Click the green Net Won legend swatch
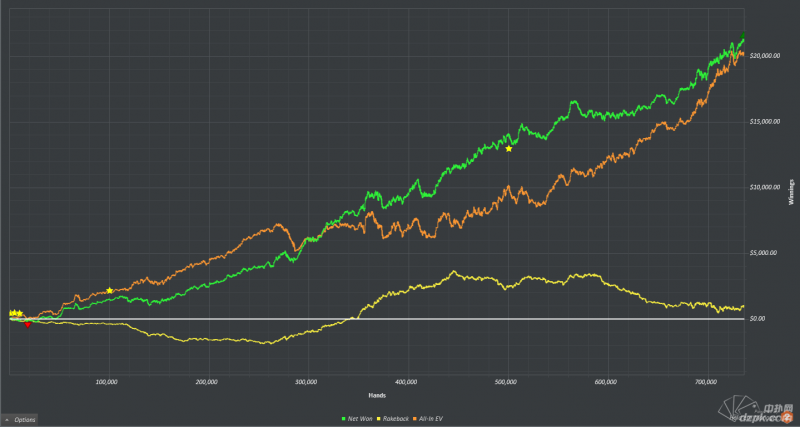This screenshot has width=800, height=427. coord(345,416)
